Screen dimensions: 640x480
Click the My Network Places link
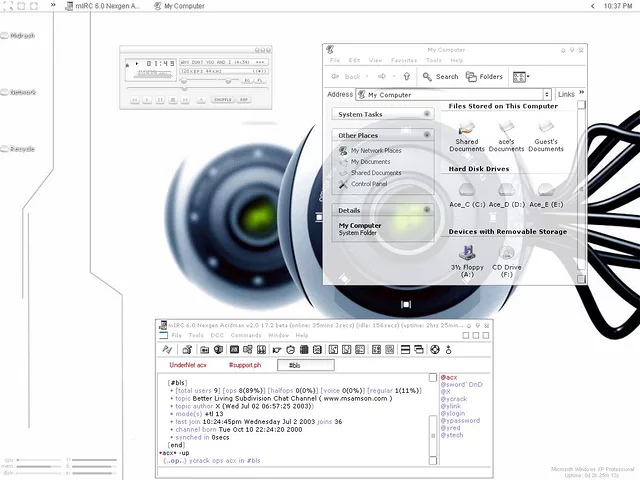tap(375, 151)
